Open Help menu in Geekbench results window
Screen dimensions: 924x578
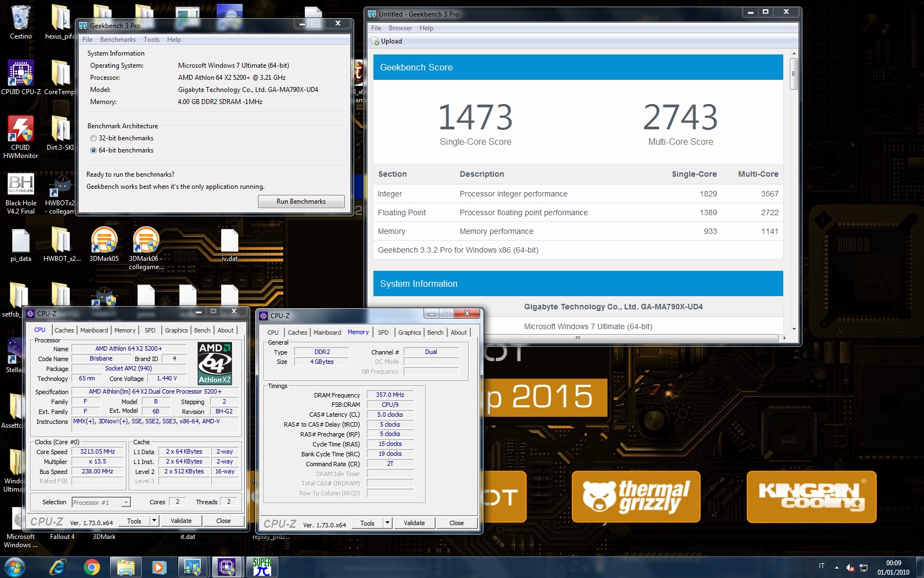pos(426,28)
